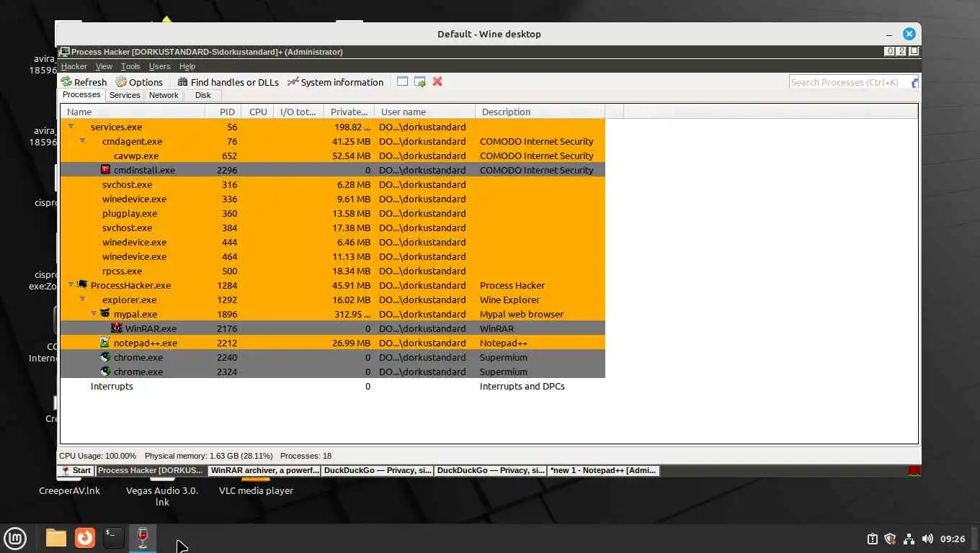The width and height of the screenshot is (980, 553).
Task: Select the plugplay.exe process row
Action: point(333,213)
